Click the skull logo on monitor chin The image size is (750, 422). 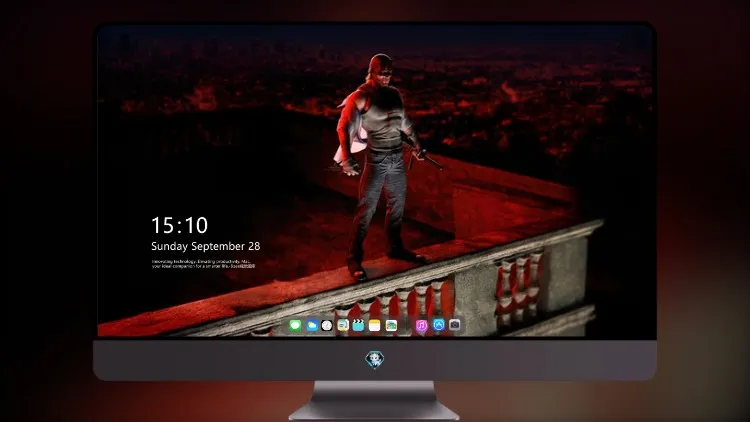click(x=375, y=360)
